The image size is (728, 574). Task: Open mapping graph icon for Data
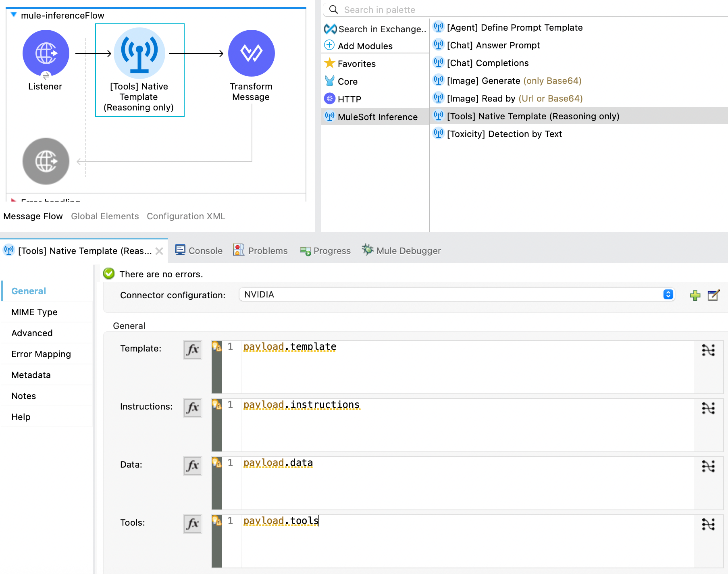(x=708, y=466)
